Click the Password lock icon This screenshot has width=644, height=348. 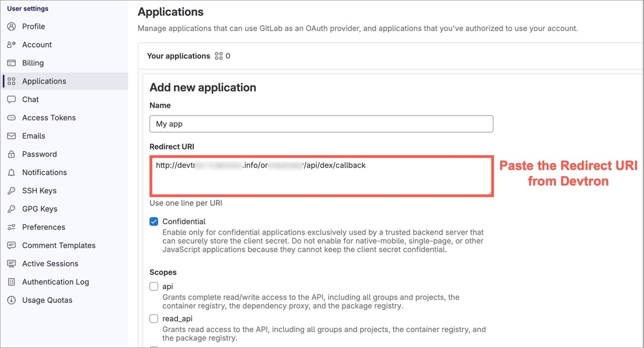11,154
